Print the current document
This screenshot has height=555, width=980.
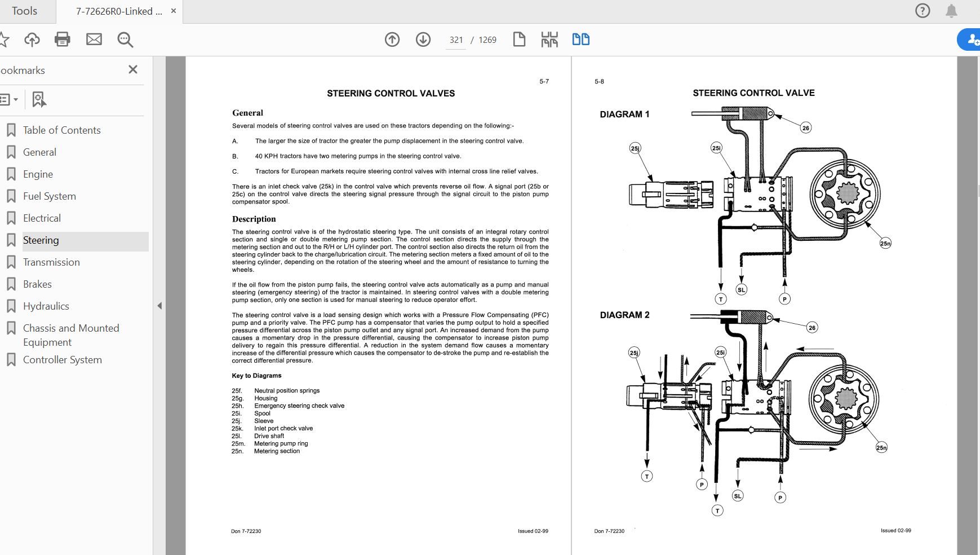tap(62, 39)
